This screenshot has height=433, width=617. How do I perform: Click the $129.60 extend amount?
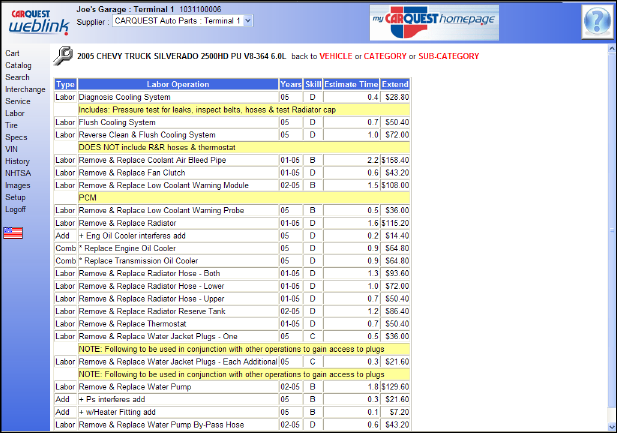click(395, 387)
